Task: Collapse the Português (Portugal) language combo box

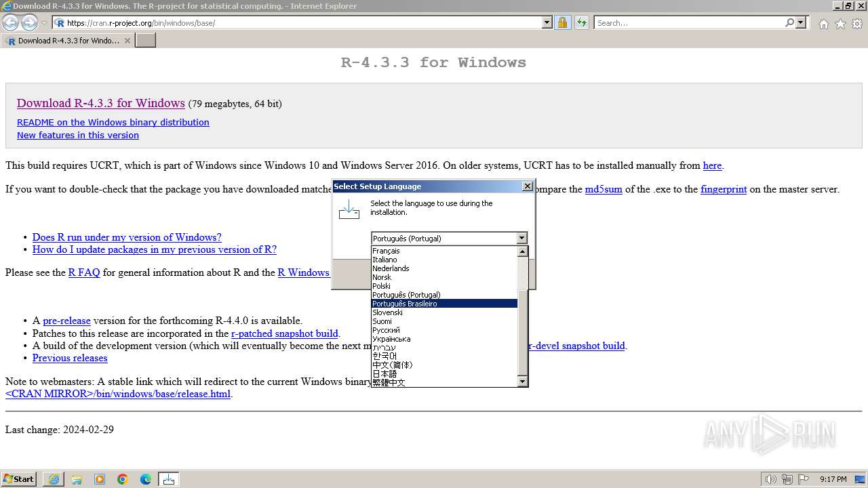Action: point(521,239)
